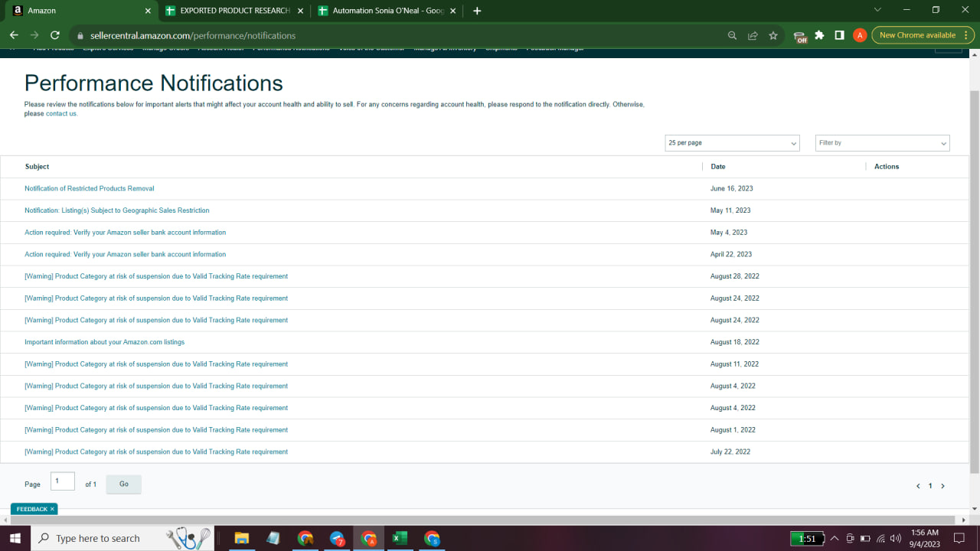
Task: Open the Filter by dropdown
Action: coord(882,143)
